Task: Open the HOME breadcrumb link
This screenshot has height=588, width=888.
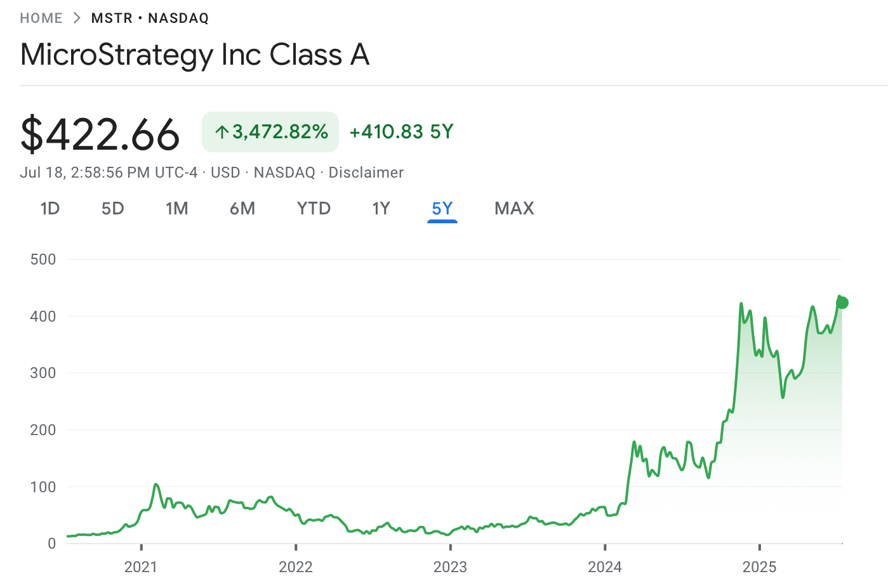Action: pos(41,18)
